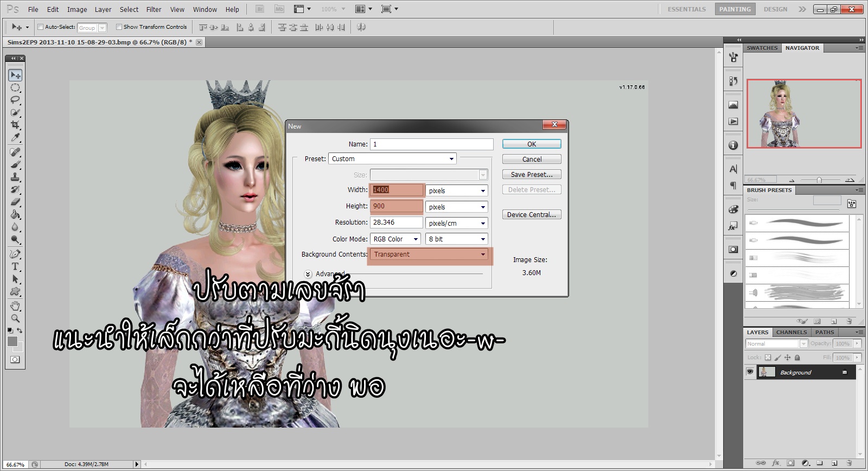
Task: Toggle Lock transparent pixels in Layers panel
Action: 768,358
